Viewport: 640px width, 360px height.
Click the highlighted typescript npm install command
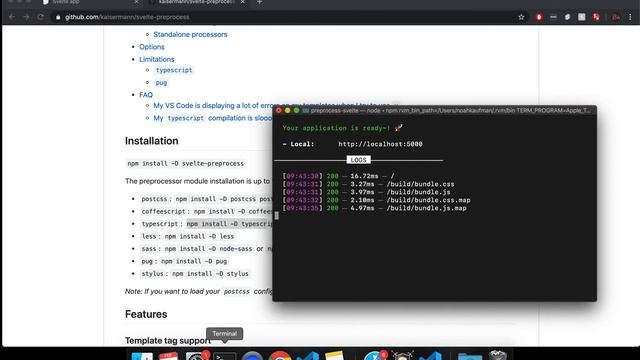tap(229, 224)
